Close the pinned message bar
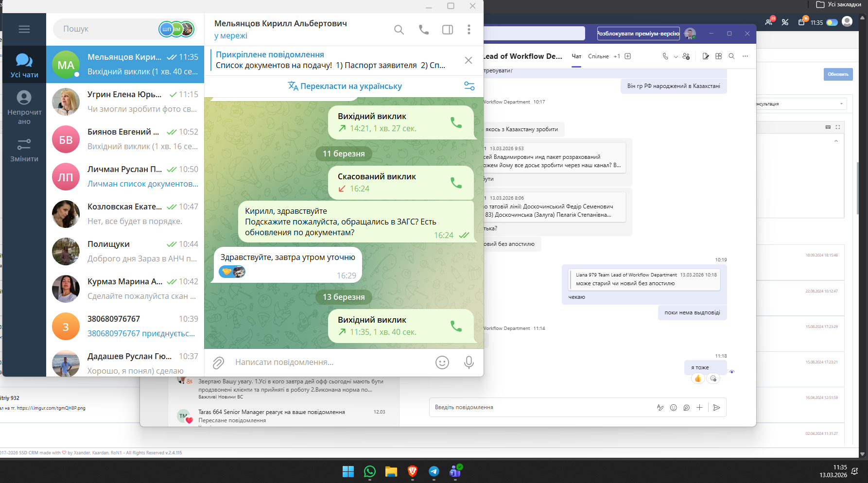The width and height of the screenshot is (868, 483). (469, 60)
